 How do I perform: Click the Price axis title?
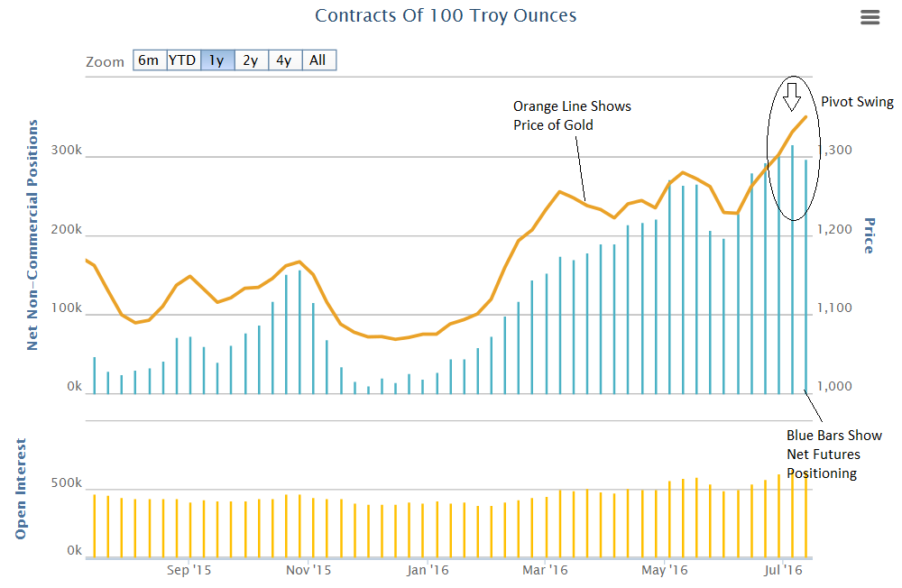coord(870,235)
